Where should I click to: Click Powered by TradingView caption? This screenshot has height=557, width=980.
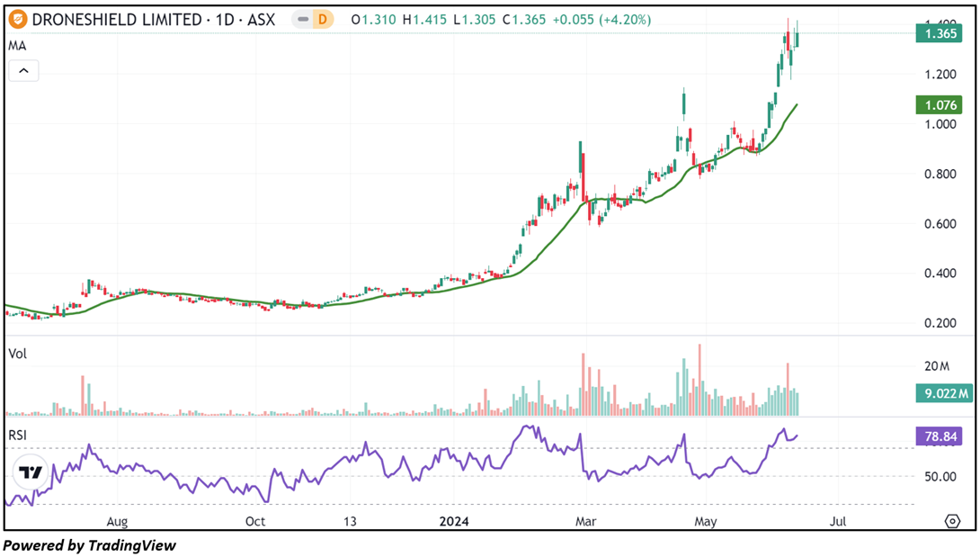(x=90, y=545)
